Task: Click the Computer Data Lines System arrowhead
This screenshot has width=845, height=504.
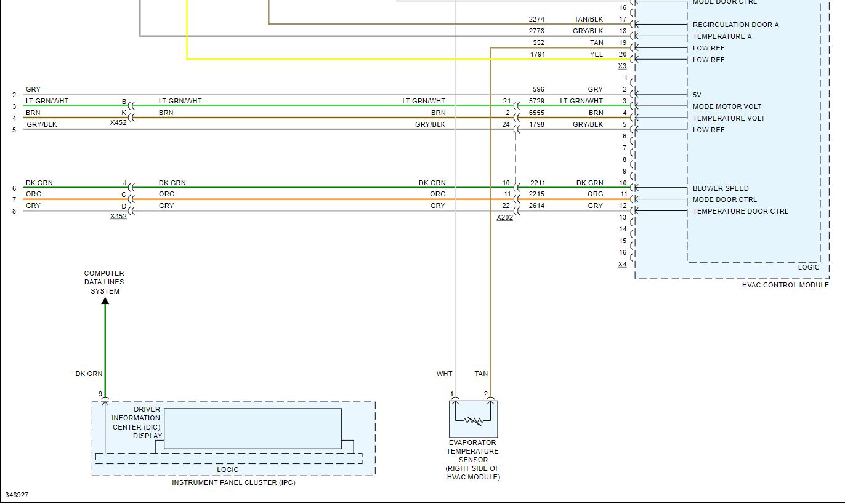Action: point(105,301)
